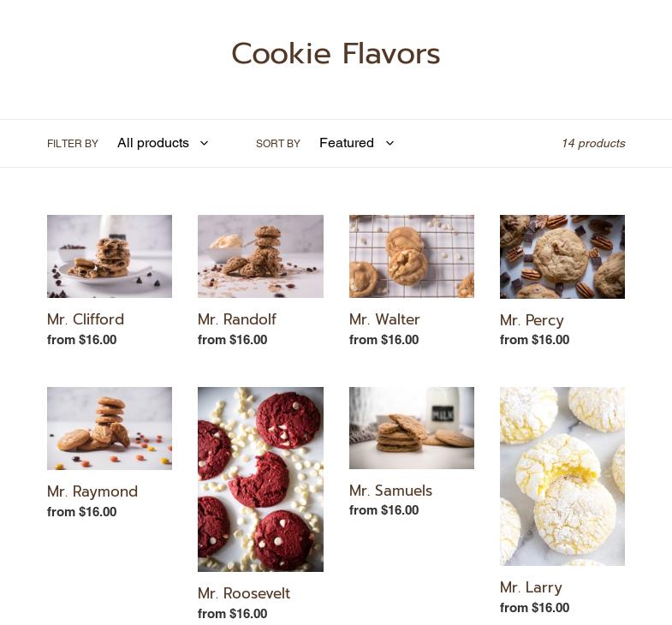Image resolution: width=672 pixels, height=625 pixels.
Task: Select the Mr. Randolf product title
Action: click(x=237, y=319)
